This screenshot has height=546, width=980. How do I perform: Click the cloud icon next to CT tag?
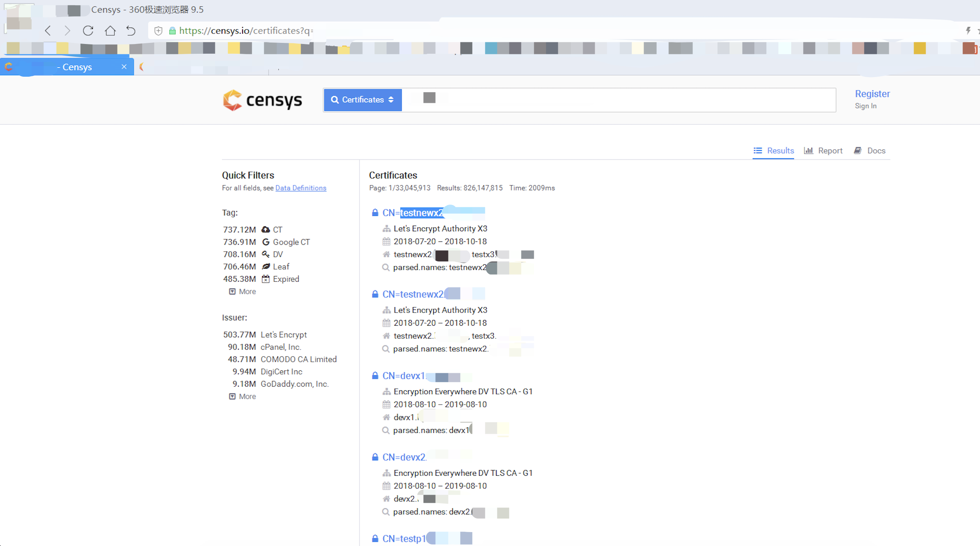point(265,229)
